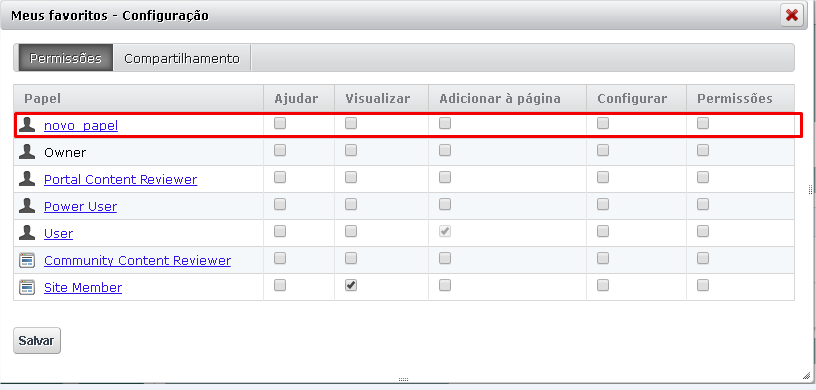The height and width of the screenshot is (390, 816).
Task: Enable Permissões for Power User
Action: (703, 205)
